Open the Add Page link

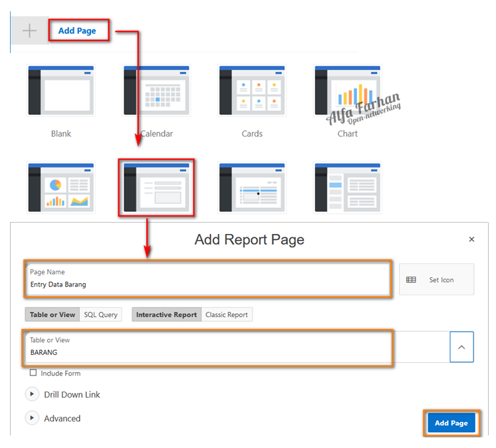[77, 31]
